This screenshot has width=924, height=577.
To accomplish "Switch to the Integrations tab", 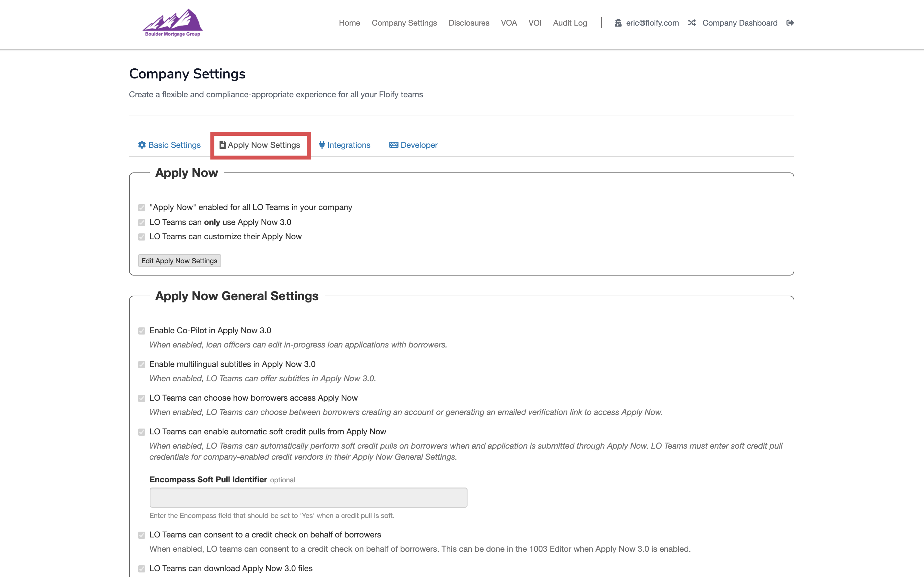I will tap(349, 145).
